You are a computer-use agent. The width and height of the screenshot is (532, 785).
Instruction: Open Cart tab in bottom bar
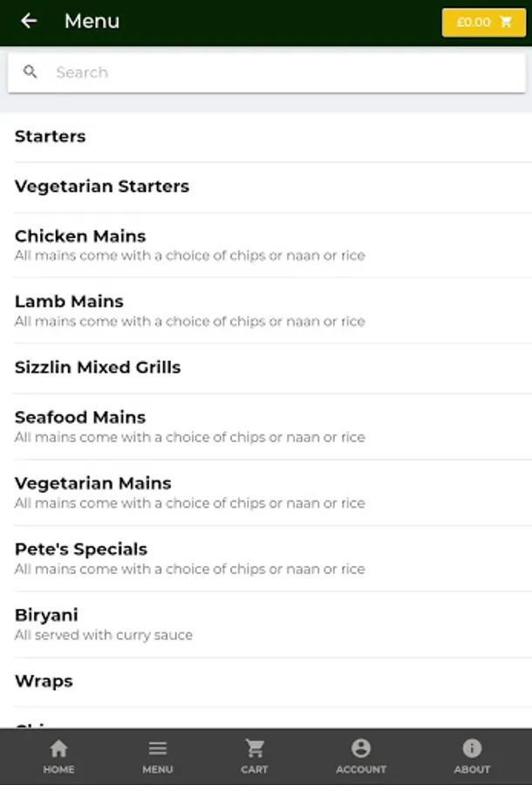point(255,755)
